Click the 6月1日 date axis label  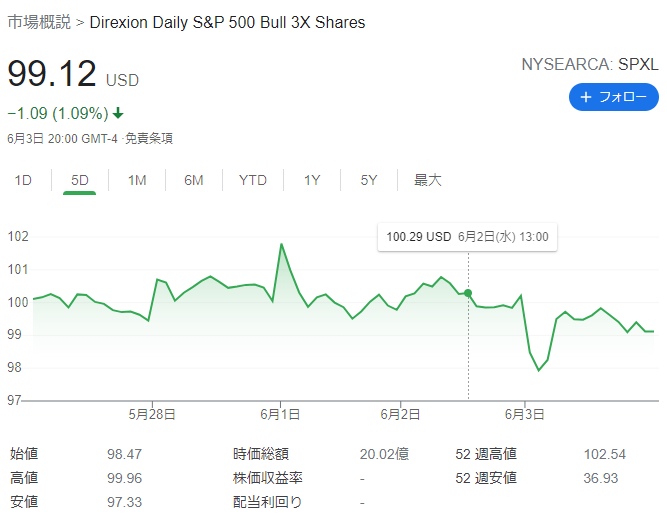pos(280,414)
